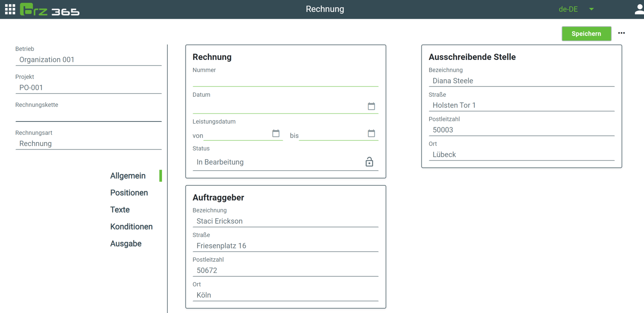644x313 pixels.
Task: Edit Auftraggeber Straße Friesenplatz 16
Action: coord(285,246)
